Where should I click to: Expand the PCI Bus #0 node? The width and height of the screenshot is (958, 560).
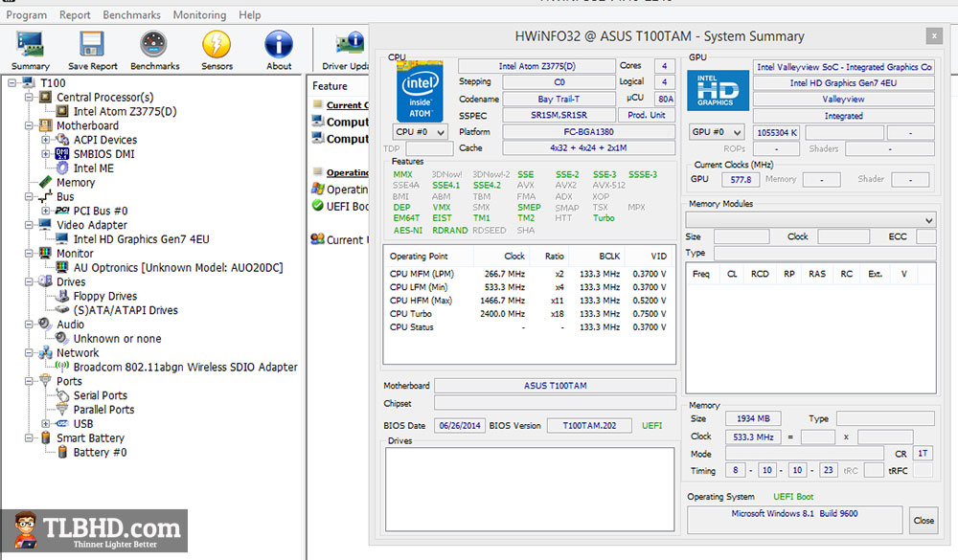[x=46, y=211]
